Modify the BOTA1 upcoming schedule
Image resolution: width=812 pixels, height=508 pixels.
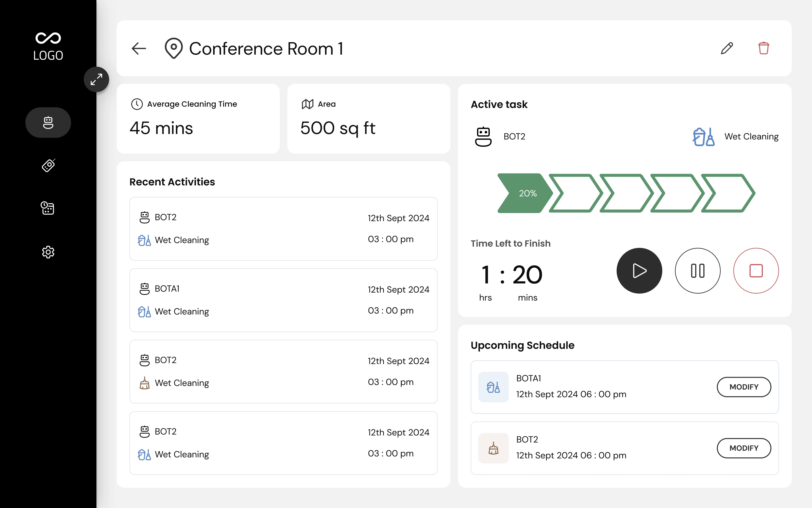[744, 387]
